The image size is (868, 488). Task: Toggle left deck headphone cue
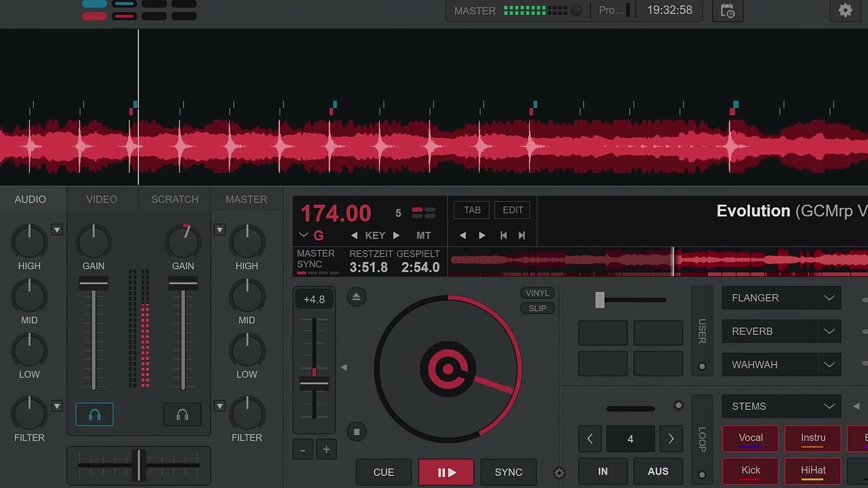click(x=94, y=415)
